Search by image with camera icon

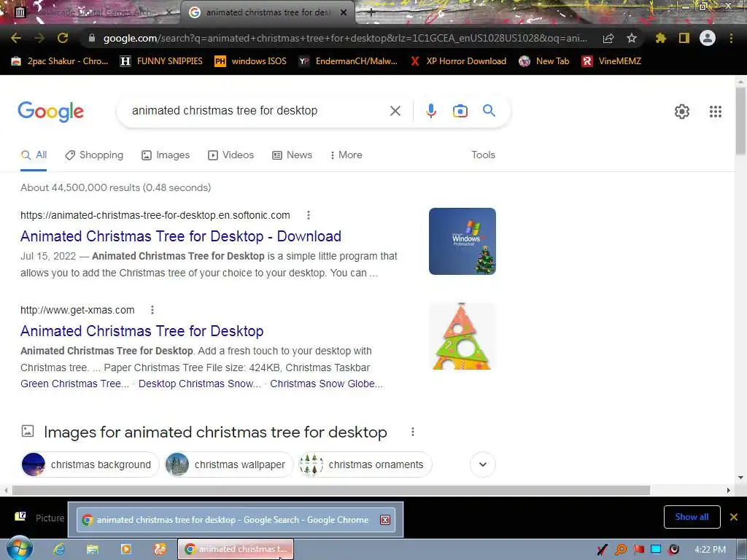point(460,111)
